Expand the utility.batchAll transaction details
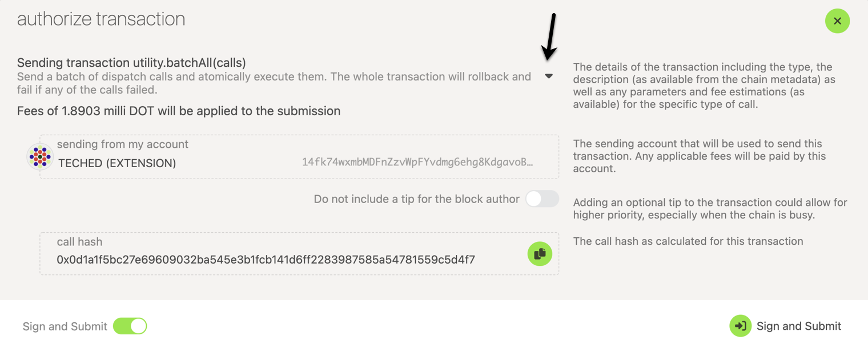Screen dimensions: 868x348 click(x=549, y=76)
